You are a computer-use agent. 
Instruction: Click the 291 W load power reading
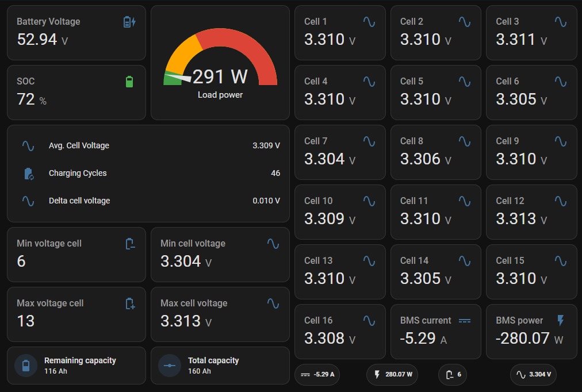coord(220,77)
